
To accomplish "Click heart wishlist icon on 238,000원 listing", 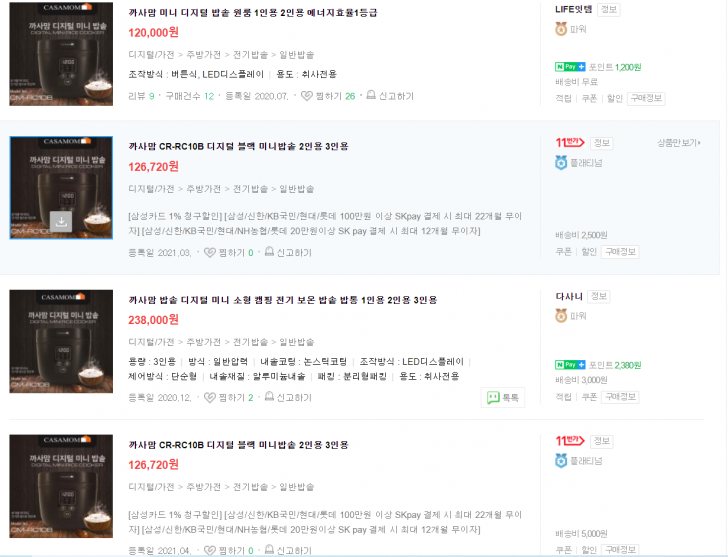I will 210,397.
